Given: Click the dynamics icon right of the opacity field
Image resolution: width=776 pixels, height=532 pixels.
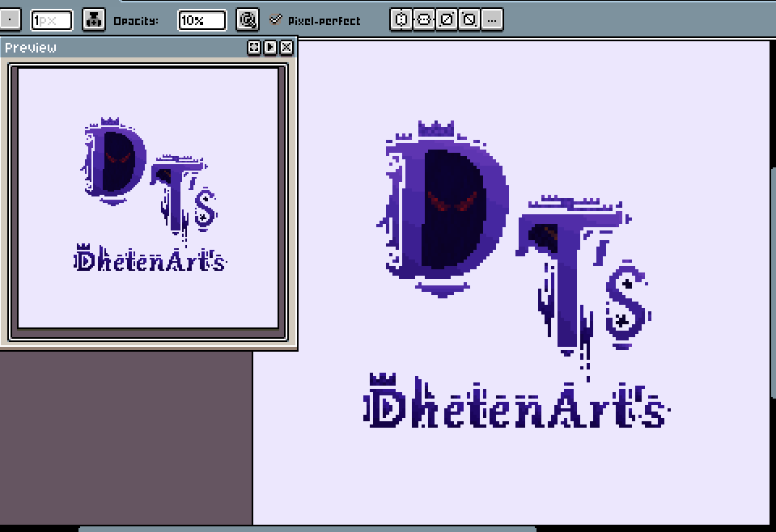Looking at the screenshot, I should point(248,20).
